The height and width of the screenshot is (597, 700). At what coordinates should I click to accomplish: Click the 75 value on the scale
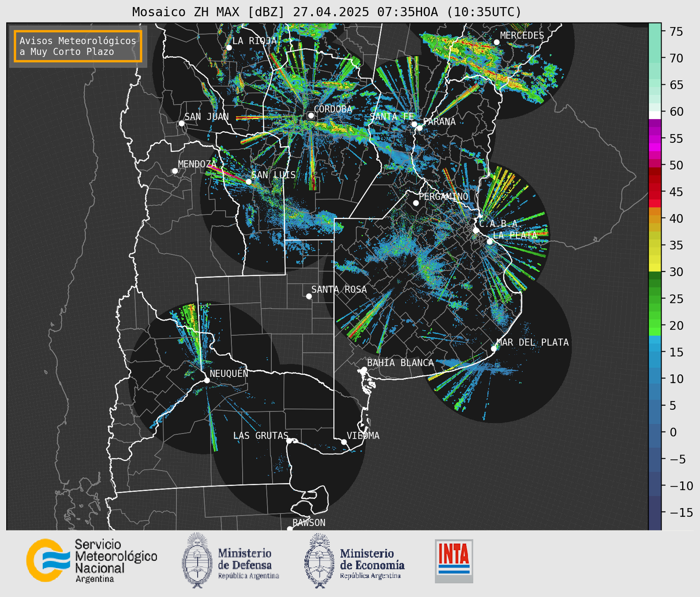click(x=676, y=32)
